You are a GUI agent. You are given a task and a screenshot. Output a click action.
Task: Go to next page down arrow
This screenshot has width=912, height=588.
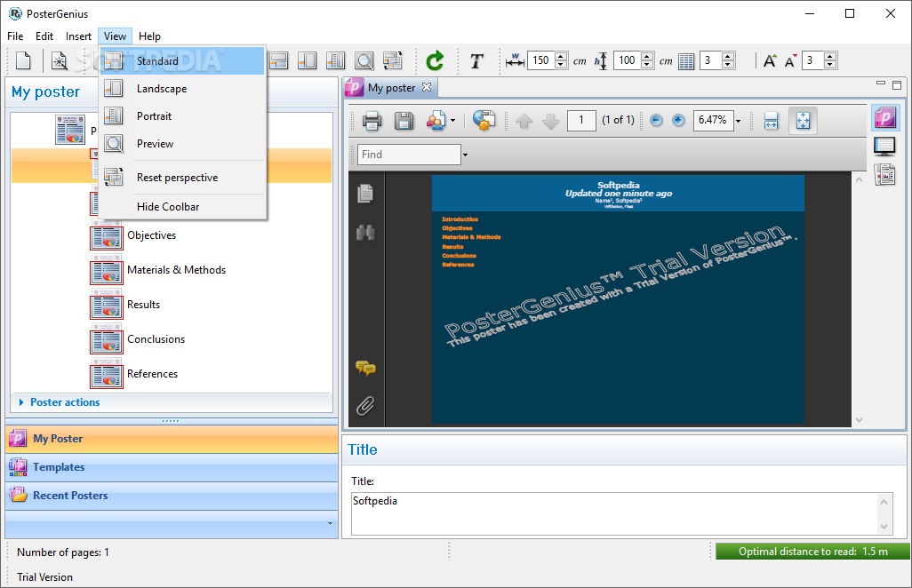(x=550, y=121)
